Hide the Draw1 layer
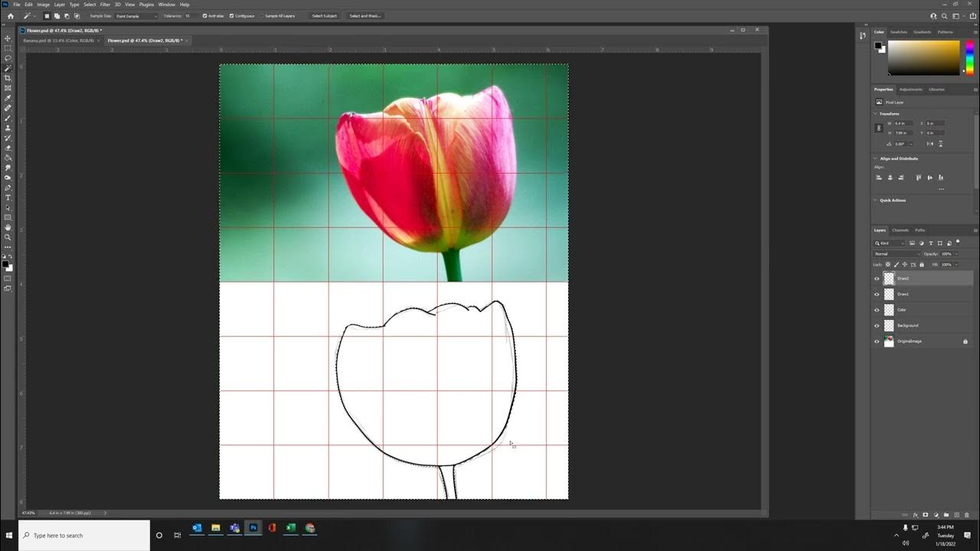 (x=877, y=294)
